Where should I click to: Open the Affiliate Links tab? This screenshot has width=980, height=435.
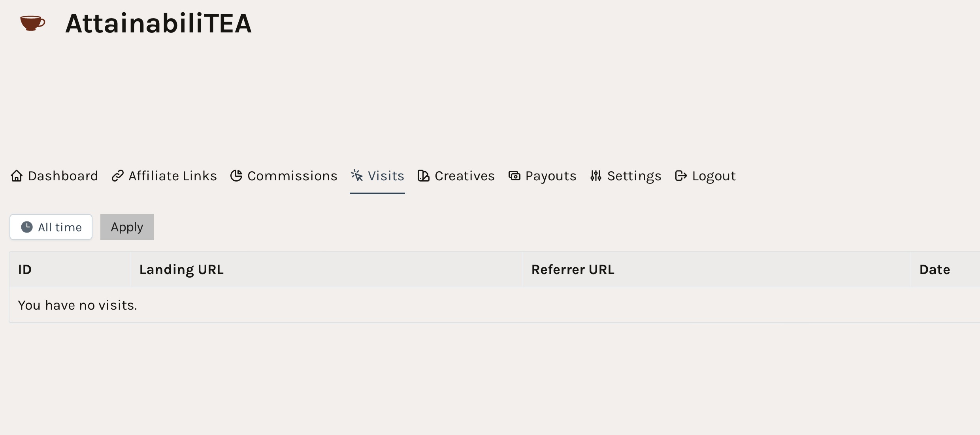click(x=173, y=176)
